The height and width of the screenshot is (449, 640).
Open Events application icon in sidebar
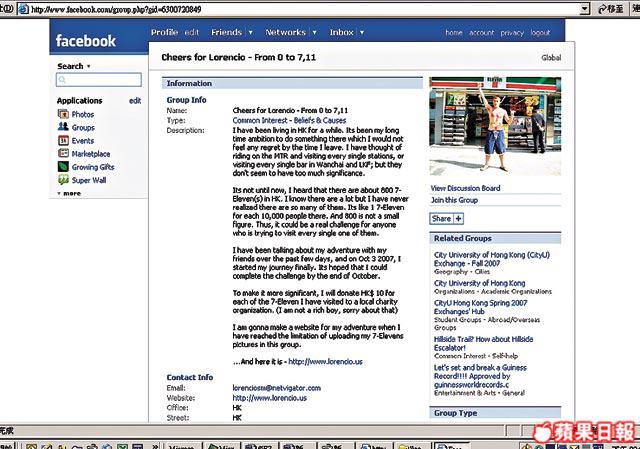point(63,140)
